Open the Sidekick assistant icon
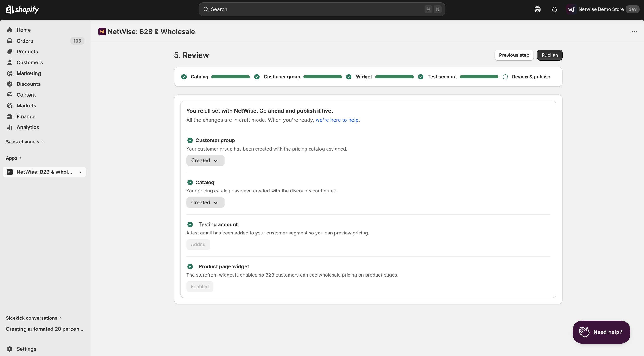This screenshot has height=356, width=644. (x=538, y=9)
